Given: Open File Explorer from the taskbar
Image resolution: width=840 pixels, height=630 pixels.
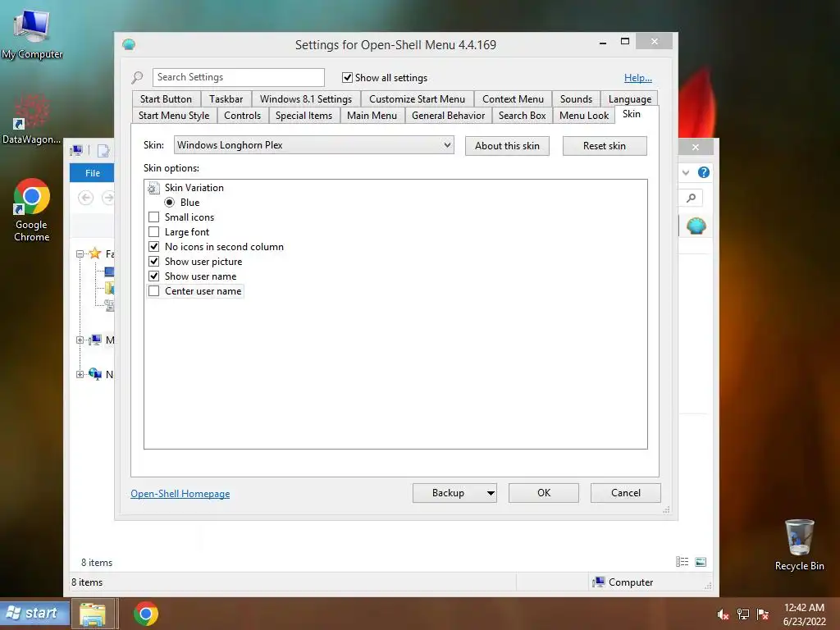Looking at the screenshot, I should [x=93, y=614].
